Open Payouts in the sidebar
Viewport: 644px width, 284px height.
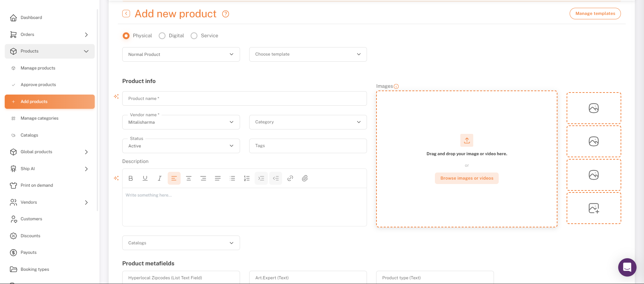pos(50,252)
